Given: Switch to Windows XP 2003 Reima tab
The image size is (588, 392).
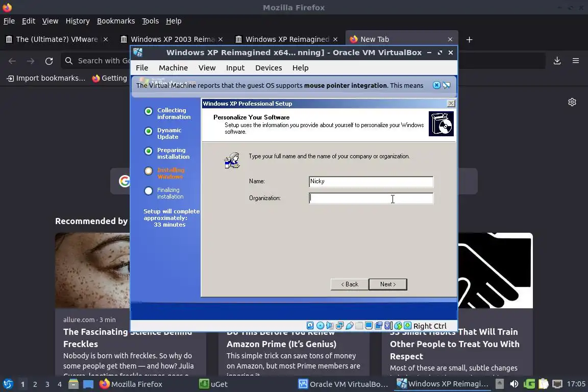Looking at the screenshot, I should pos(171,39).
